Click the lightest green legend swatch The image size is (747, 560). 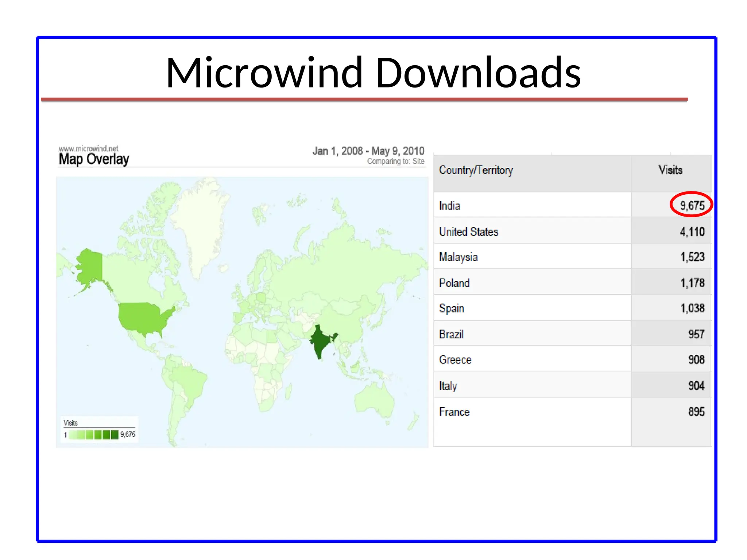[72, 435]
